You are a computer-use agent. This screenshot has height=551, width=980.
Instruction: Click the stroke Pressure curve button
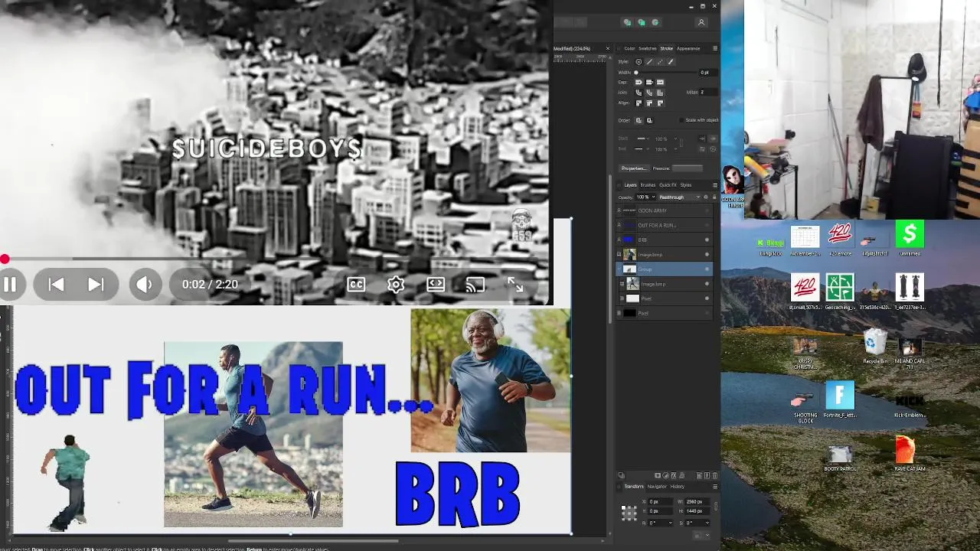(x=687, y=168)
